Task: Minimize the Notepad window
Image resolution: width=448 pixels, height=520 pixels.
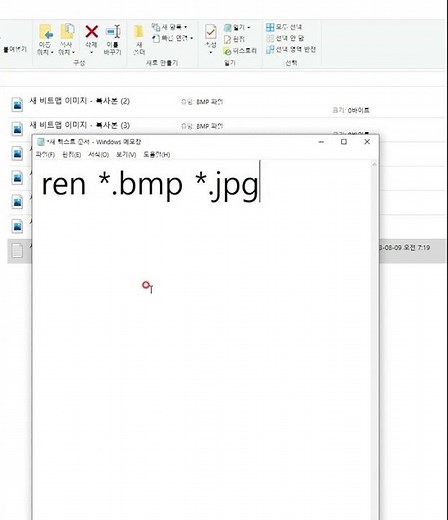Action: [x=321, y=142]
